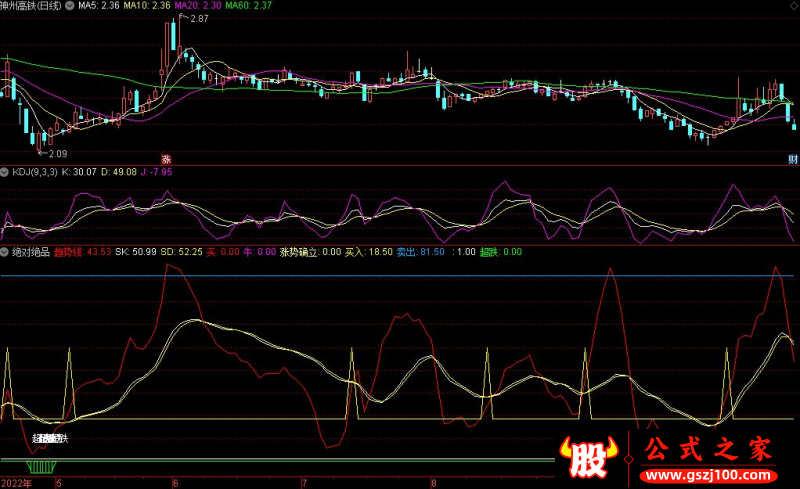Click the 2.09 low price label
This screenshot has width=800, height=489.
click(x=54, y=153)
